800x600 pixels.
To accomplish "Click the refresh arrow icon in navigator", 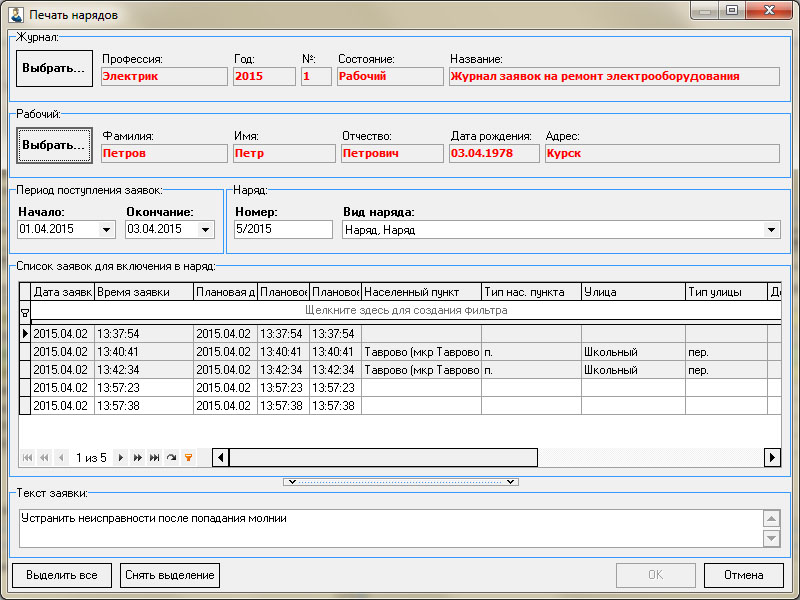I will [x=171, y=457].
